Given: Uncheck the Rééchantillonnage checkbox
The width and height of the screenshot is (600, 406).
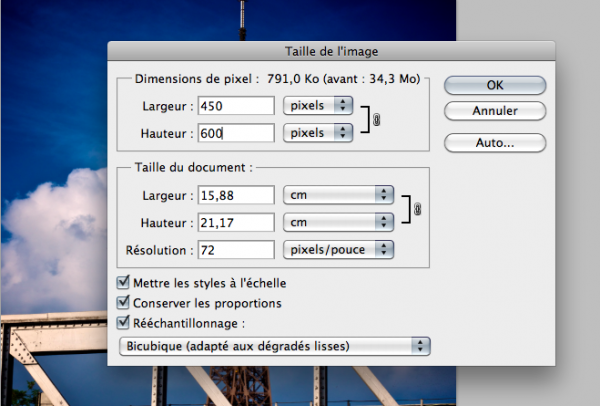Looking at the screenshot, I should 124,322.
